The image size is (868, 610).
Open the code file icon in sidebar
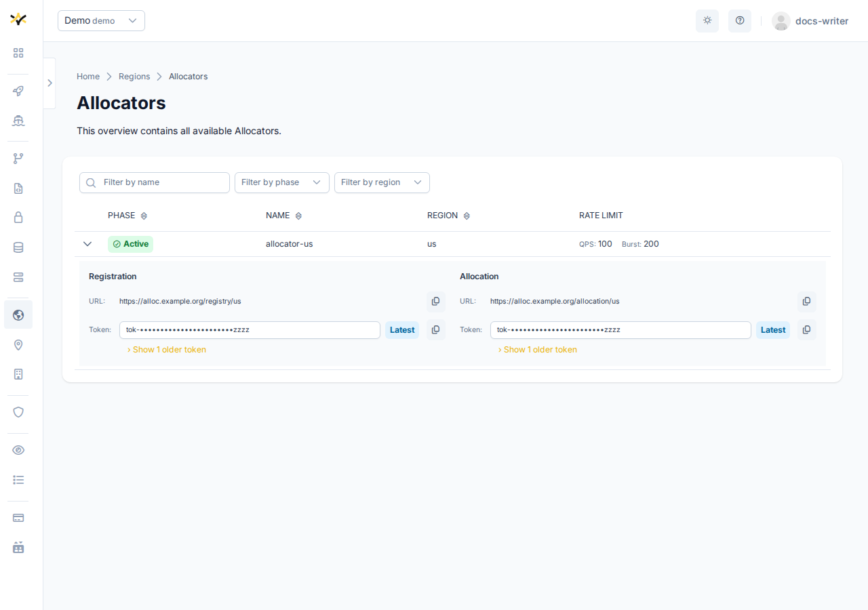[18, 188]
